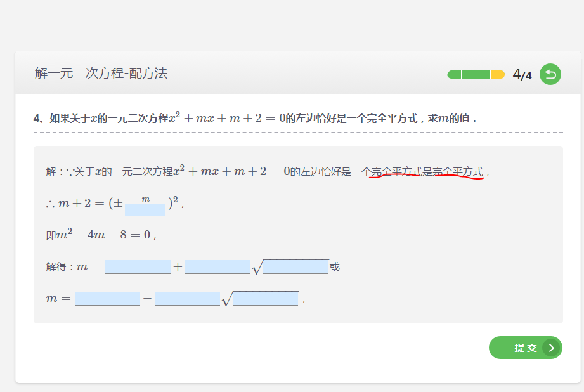Click the equation m² − 4m − 8 = 0
584x392 pixels.
pyautogui.click(x=104, y=235)
